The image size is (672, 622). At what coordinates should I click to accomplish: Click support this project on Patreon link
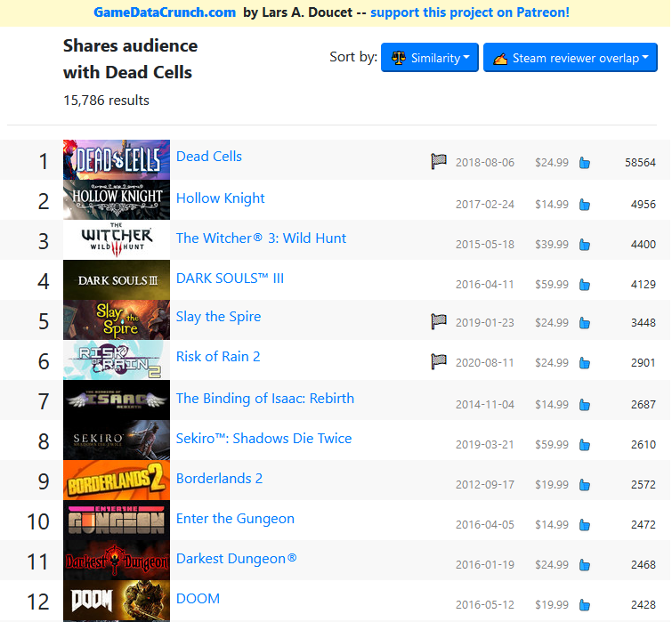[x=470, y=12]
